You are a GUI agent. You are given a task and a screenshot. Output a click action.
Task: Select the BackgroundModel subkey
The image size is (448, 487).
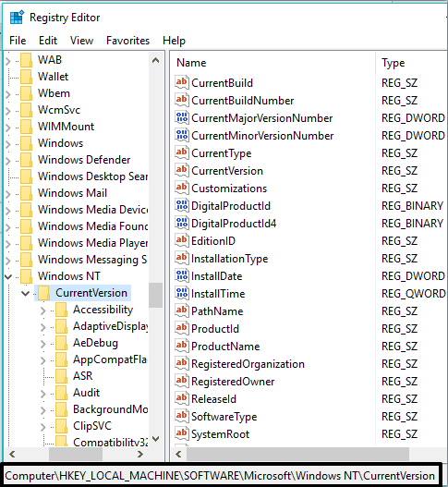click(111, 409)
